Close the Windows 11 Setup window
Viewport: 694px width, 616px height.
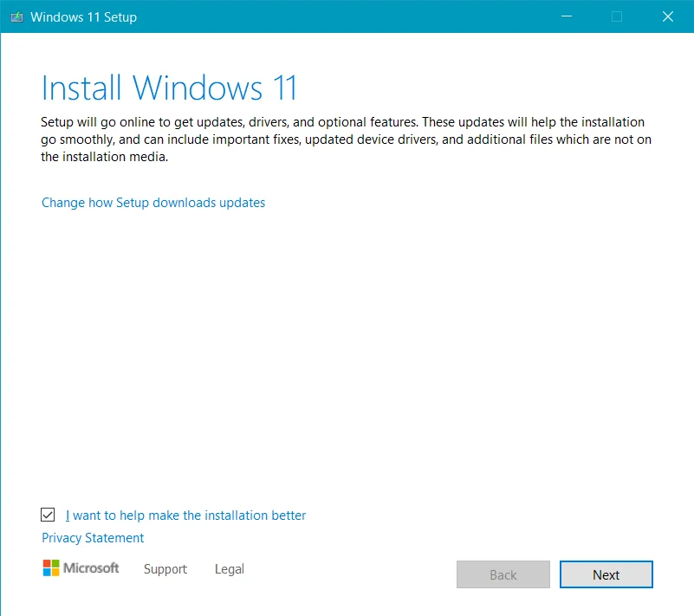coord(667,16)
